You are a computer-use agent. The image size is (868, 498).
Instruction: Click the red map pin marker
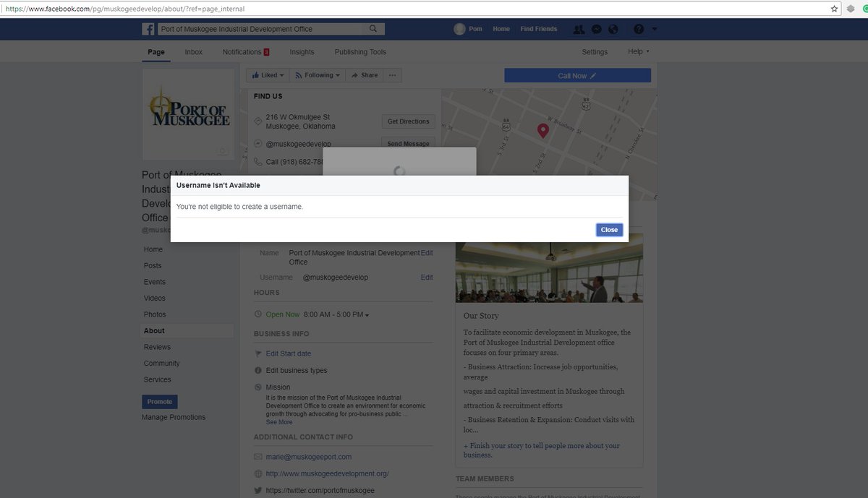point(542,131)
